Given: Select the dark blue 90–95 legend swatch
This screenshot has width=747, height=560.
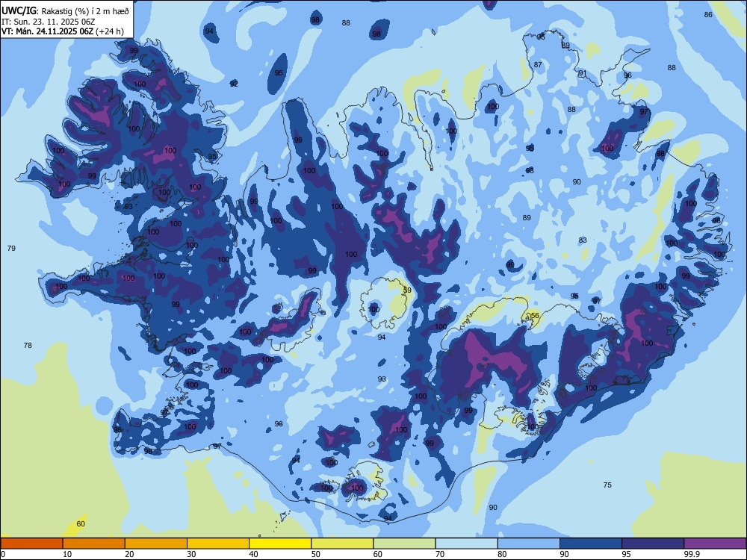Looking at the screenshot, I should (x=591, y=544).
